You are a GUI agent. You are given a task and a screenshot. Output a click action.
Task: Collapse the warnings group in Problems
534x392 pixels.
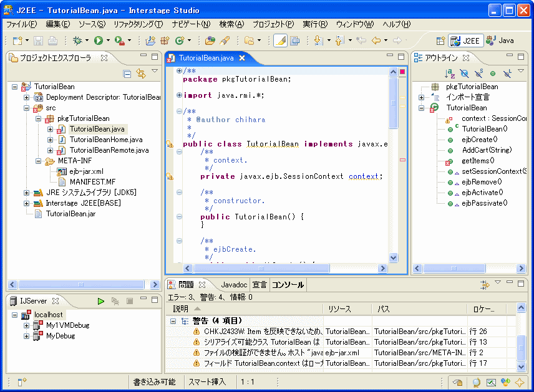click(173, 321)
